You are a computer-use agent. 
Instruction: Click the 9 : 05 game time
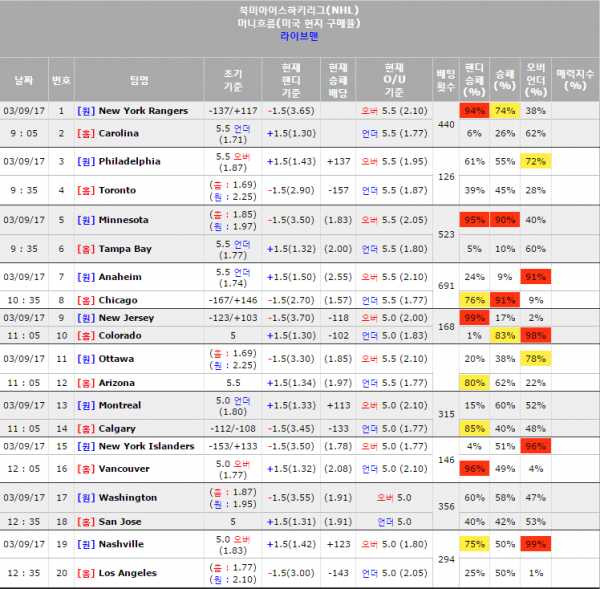click(24, 134)
